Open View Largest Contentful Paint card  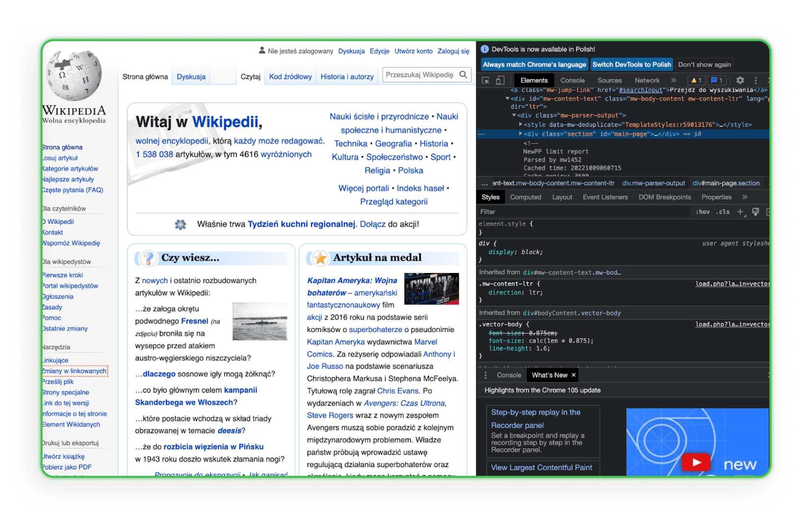pyautogui.click(x=542, y=467)
